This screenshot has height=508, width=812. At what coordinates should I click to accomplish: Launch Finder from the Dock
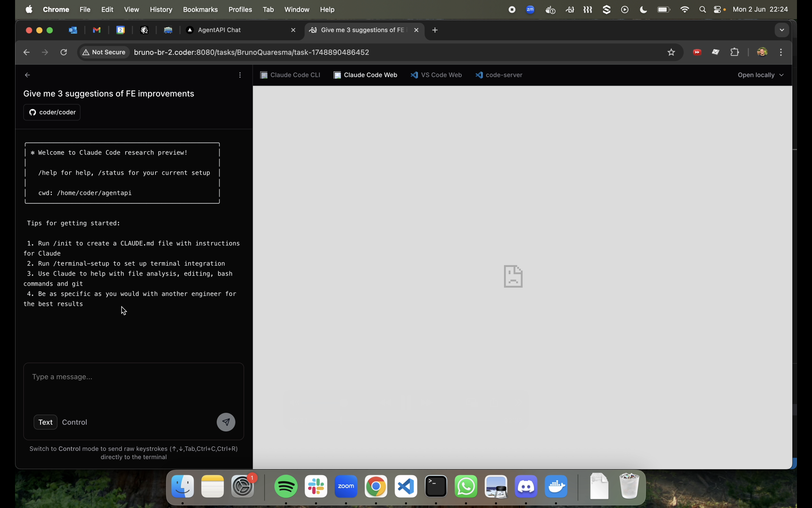coord(183,486)
